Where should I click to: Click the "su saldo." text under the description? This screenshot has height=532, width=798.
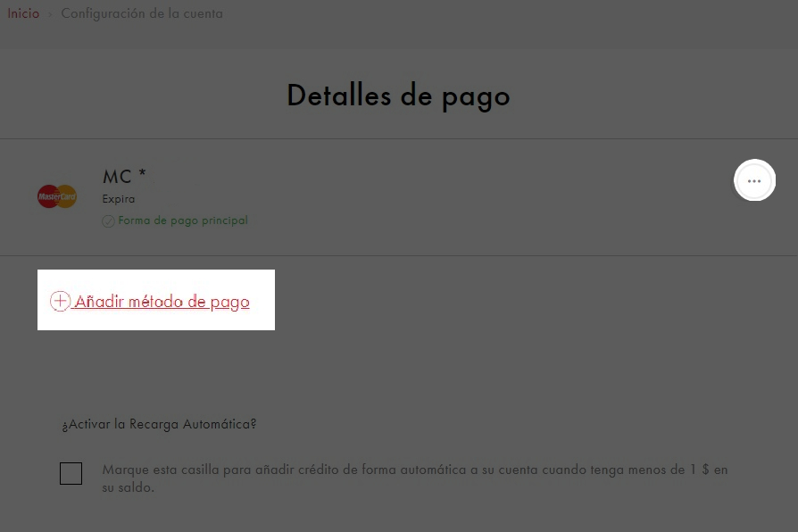pos(129,488)
